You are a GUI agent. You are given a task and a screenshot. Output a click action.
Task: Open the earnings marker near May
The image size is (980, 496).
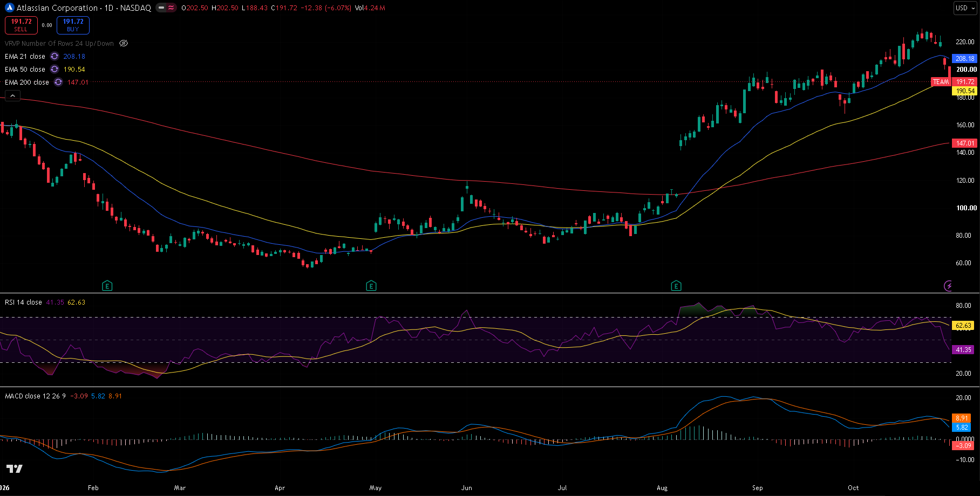click(x=371, y=286)
